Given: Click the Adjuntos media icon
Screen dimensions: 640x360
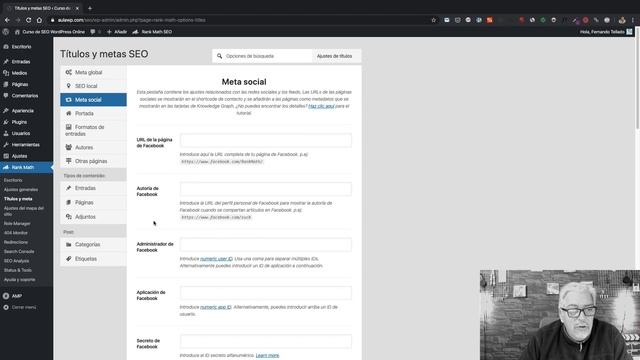Looking at the screenshot, I should pyautogui.click(x=69, y=216).
